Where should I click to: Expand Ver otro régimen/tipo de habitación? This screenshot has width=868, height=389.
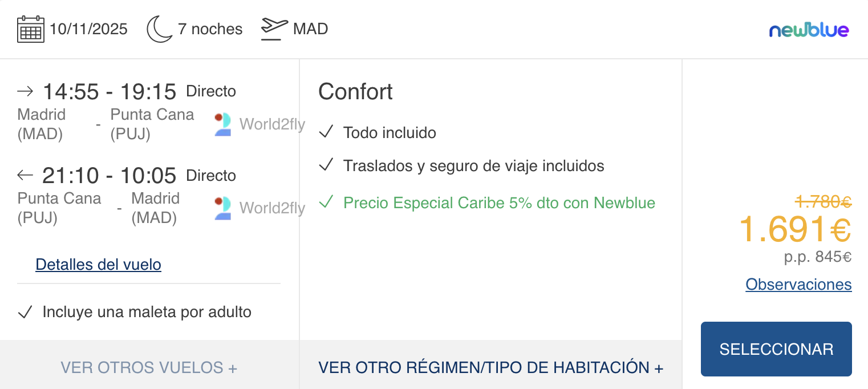pyautogui.click(x=490, y=367)
